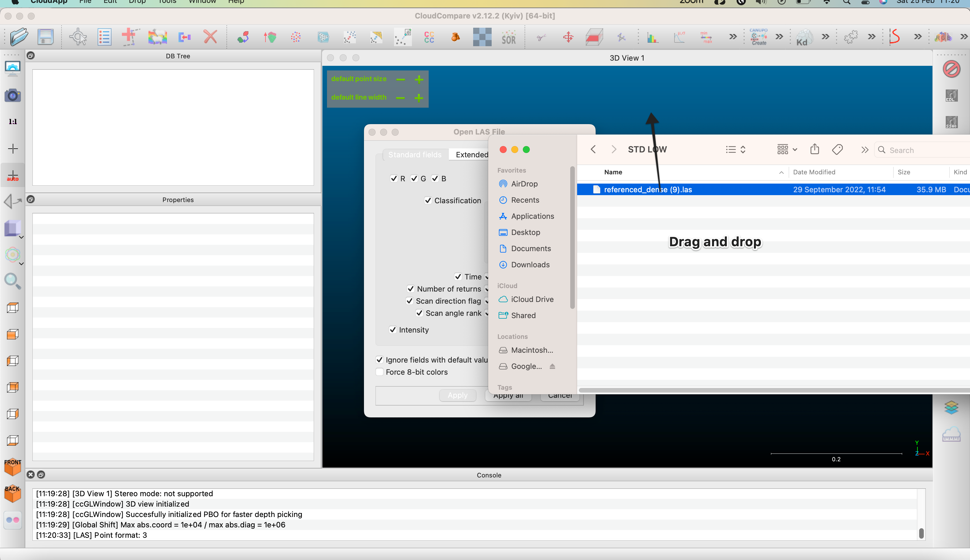Activate the point picking tool
Screen dimensions: 970x560
[78, 37]
